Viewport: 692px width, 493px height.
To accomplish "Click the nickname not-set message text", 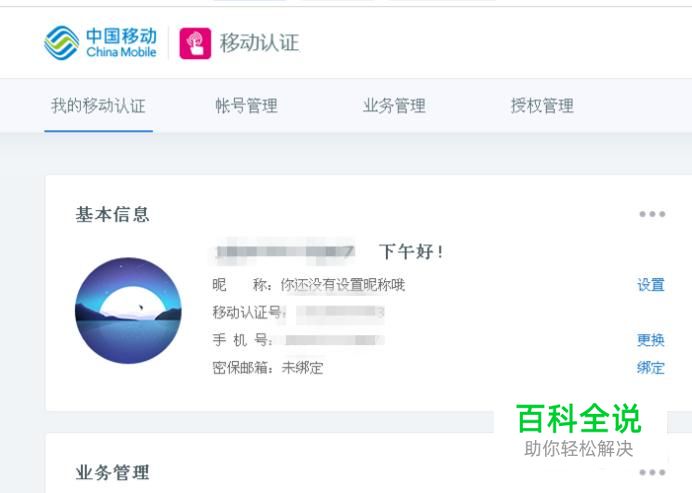I will click(x=342, y=285).
